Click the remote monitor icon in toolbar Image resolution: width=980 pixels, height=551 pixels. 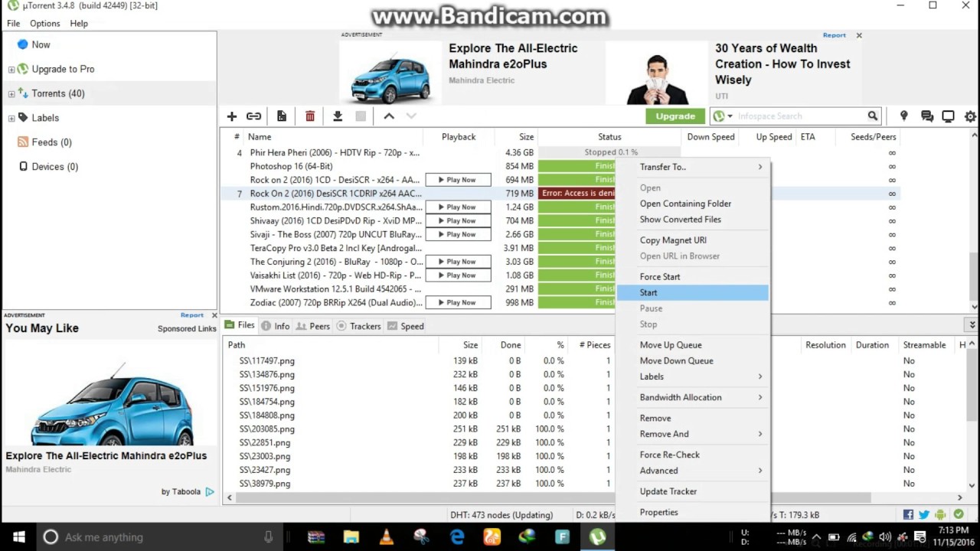click(x=949, y=116)
